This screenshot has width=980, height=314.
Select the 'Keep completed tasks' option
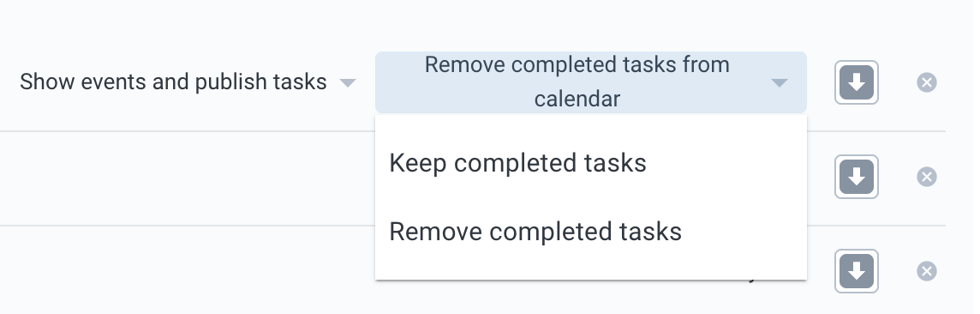(x=590, y=163)
